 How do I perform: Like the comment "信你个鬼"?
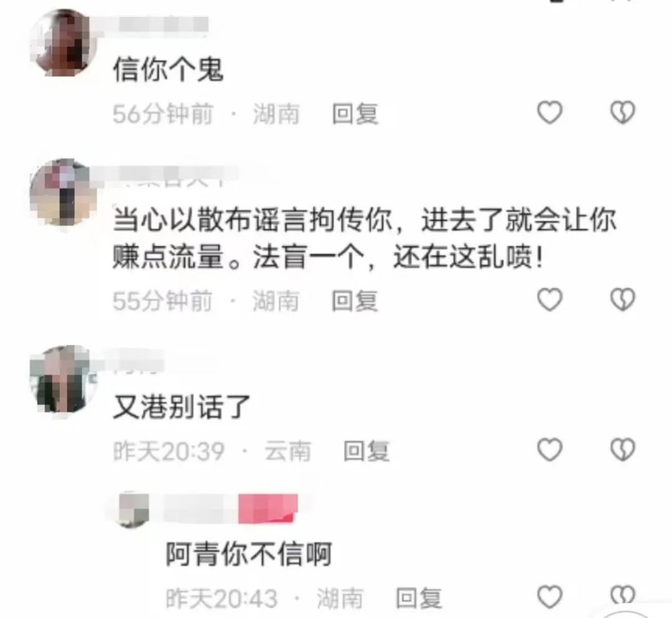(550, 112)
